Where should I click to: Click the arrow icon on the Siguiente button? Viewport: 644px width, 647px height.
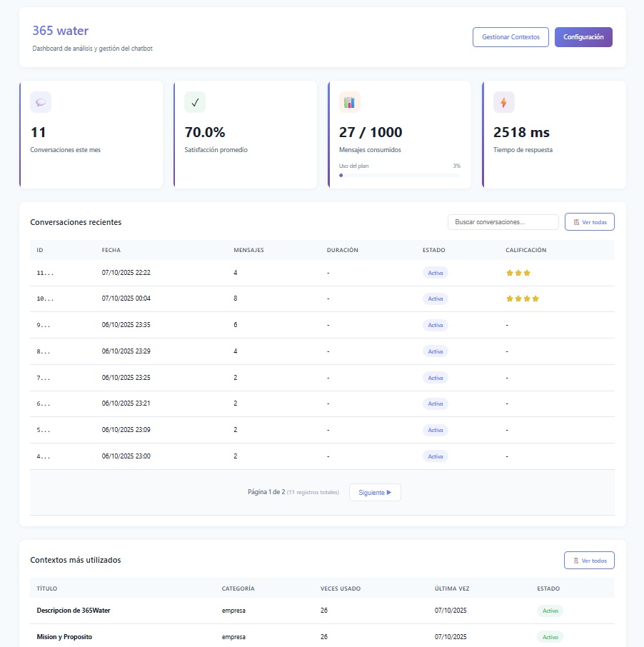tap(389, 492)
